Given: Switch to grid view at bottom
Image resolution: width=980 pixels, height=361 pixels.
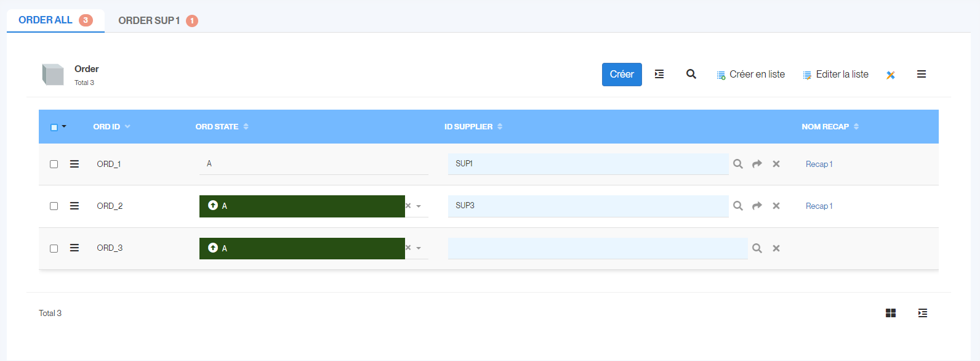Looking at the screenshot, I should click(891, 313).
